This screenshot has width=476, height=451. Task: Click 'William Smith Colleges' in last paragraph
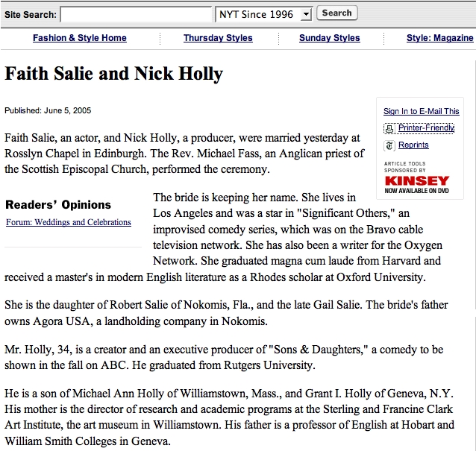[60, 441]
